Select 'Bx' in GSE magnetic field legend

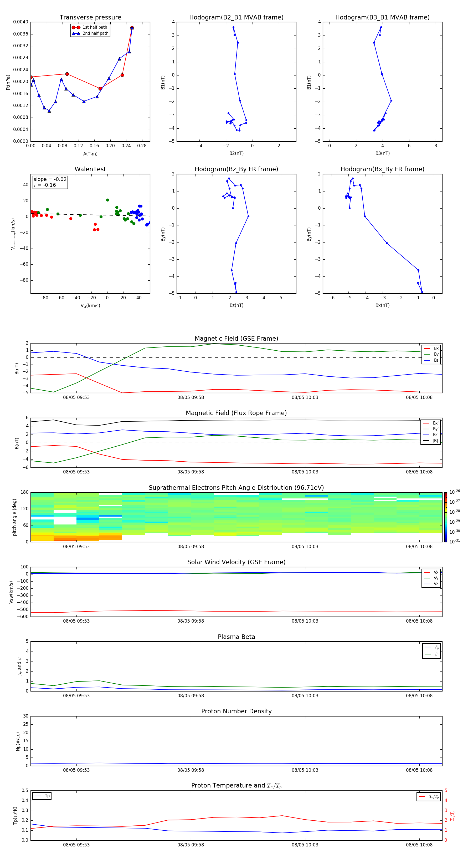(431, 349)
